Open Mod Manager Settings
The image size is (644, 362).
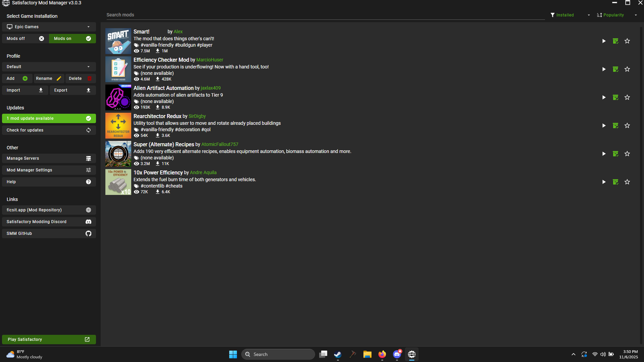[49, 170]
